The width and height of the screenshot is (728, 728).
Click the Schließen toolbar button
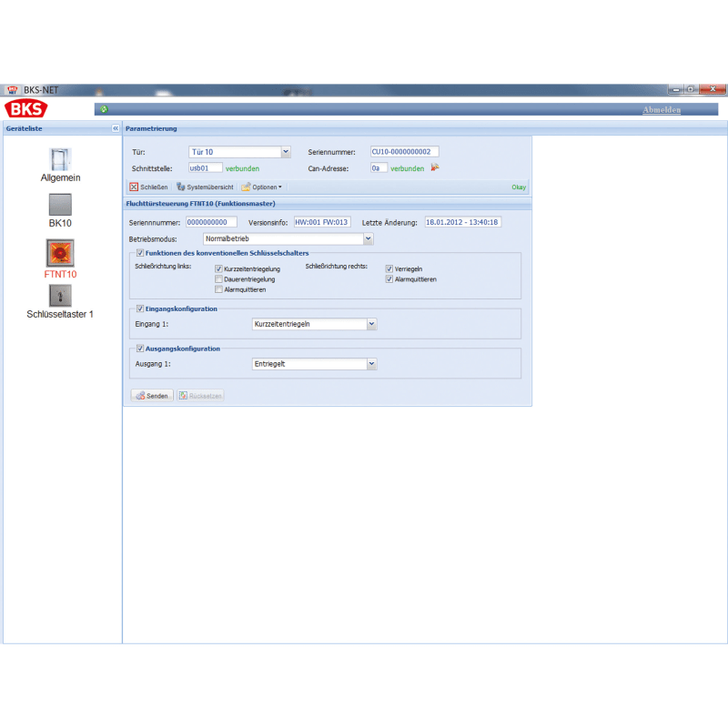pyautogui.click(x=149, y=187)
